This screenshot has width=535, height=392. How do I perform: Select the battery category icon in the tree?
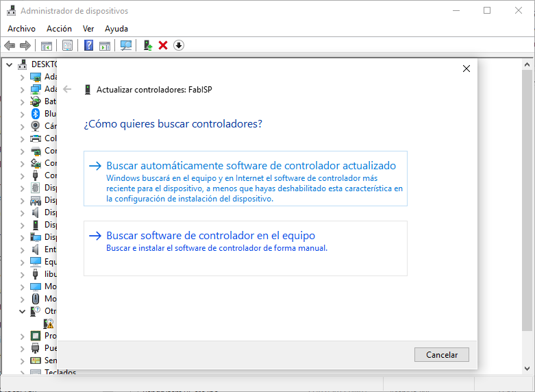(36, 101)
